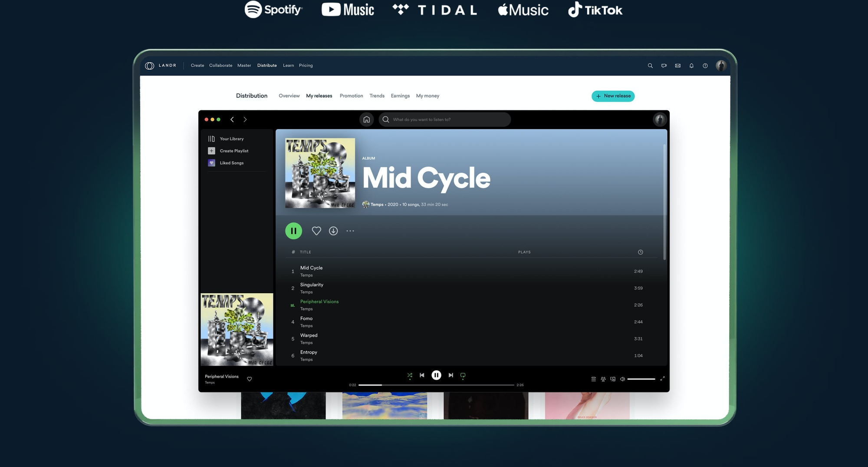This screenshot has height=467, width=868.
Task: Click the TITLE column header
Action: tap(306, 252)
